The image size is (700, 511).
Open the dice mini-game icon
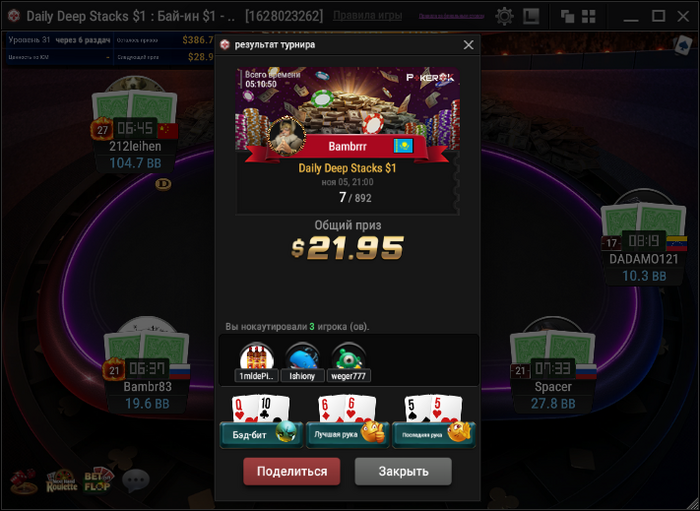[x=24, y=482]
